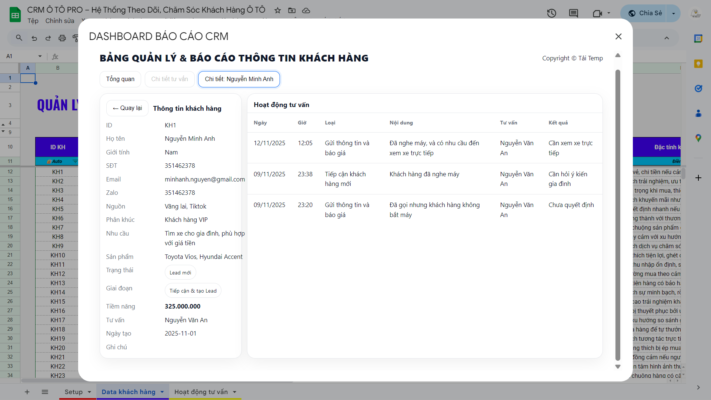Click the Quay lại back button

(x=127, y=108)
